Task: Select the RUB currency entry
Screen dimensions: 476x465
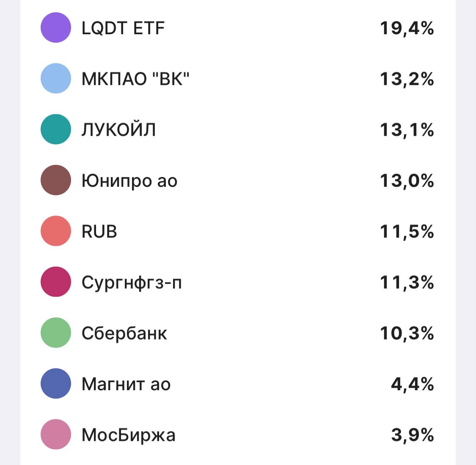Action: coord(99,232)
